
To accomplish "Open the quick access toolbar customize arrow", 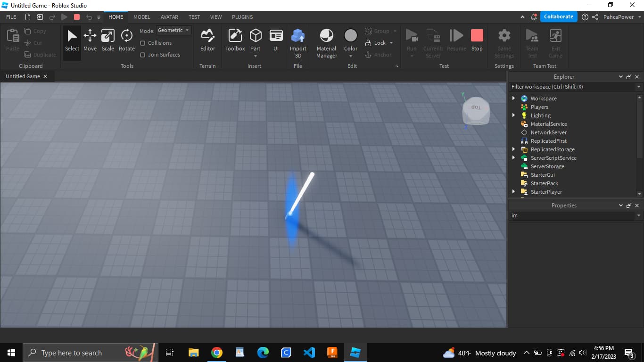I will click(x=99, y=17).
